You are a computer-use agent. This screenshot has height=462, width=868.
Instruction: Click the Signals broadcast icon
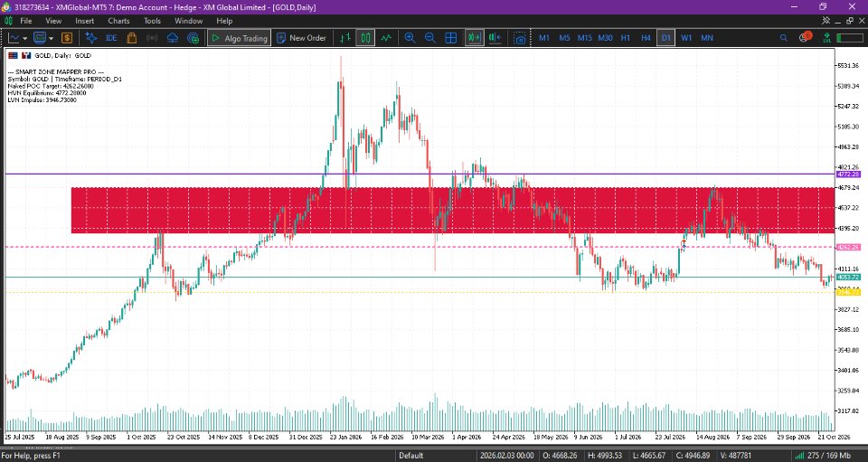(152, 38)
